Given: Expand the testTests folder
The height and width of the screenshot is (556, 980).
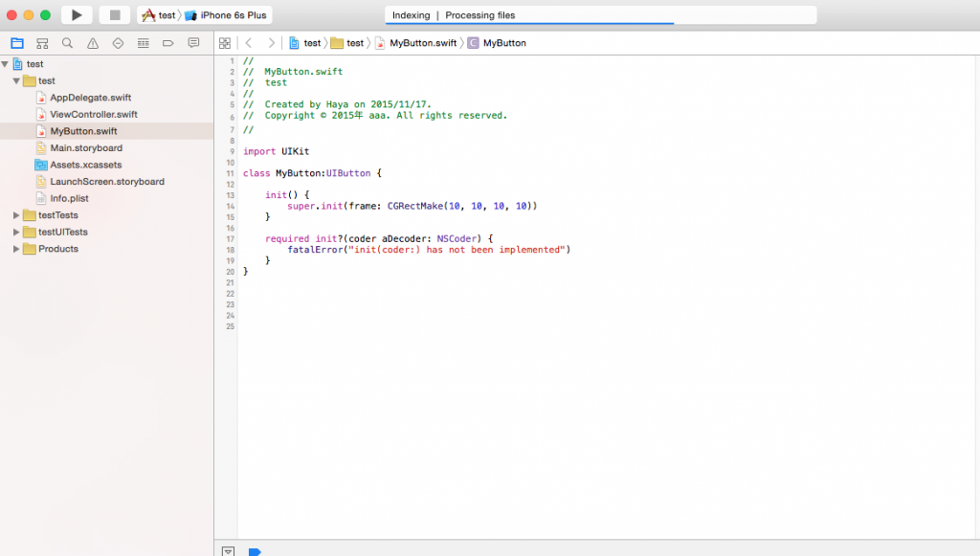Looking at the screenshot, I should [16, 215].
